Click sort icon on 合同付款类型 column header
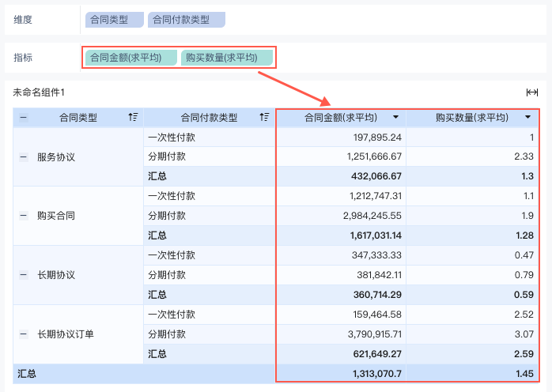The width and height of the screenshot is (552, 392). coord(265,118)
